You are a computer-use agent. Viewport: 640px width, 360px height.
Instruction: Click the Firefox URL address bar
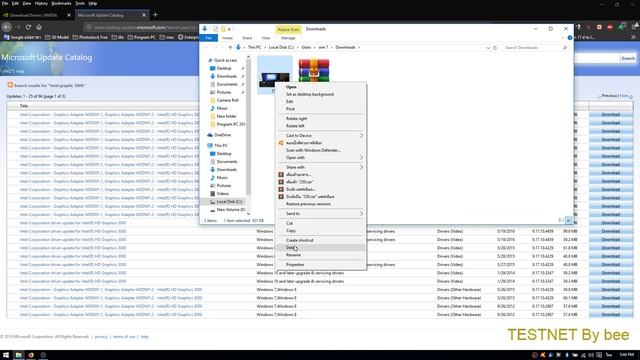click(x=141, y=27)
